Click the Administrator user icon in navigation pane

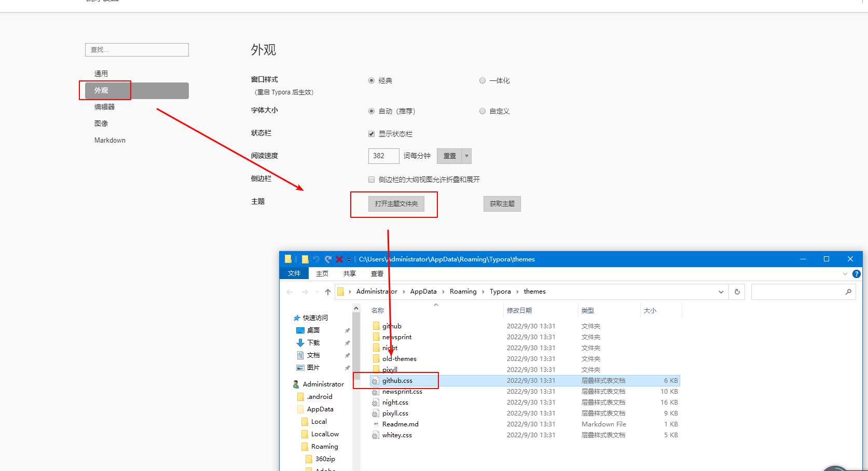tap(296, 384)
